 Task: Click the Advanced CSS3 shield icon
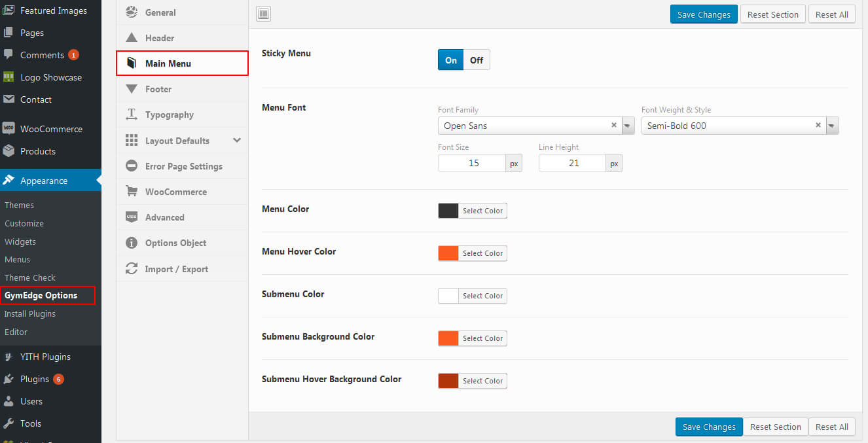tap(132, 217)
